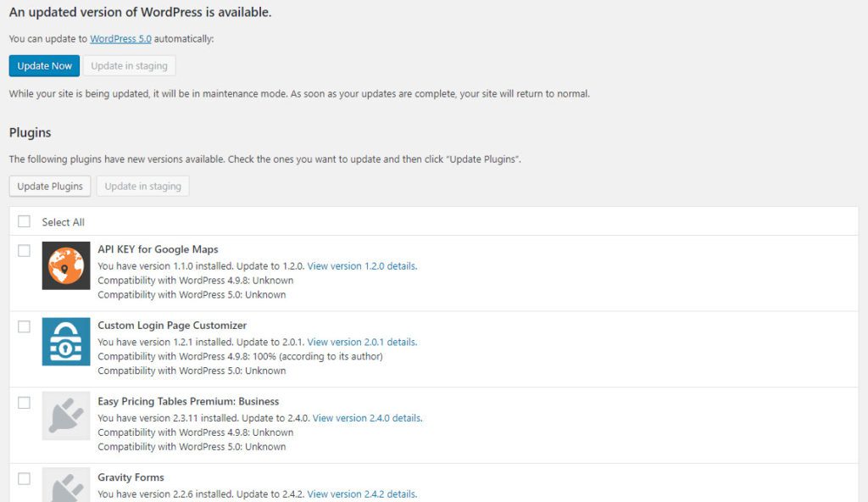Open the WordPress 5.0 link

tap(120, 39)
